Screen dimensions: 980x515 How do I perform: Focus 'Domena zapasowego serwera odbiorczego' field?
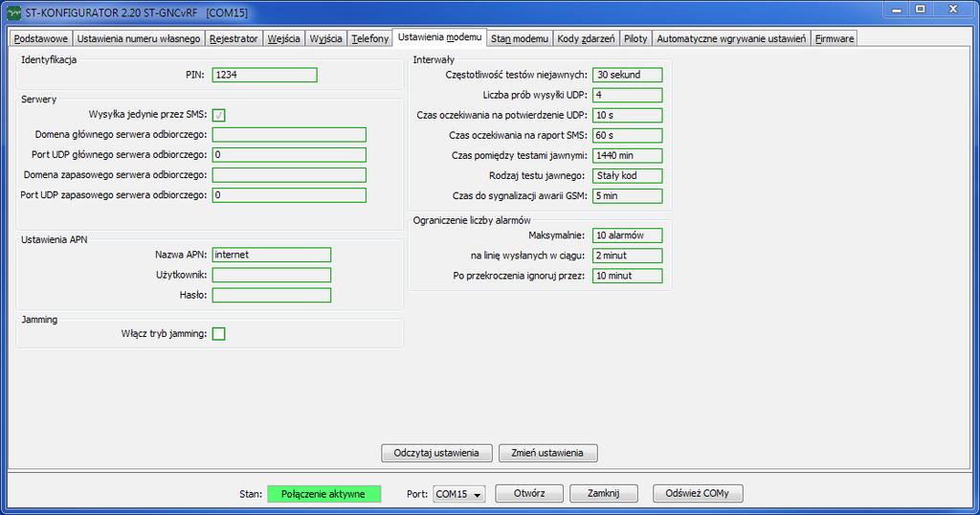tap(289, 175)
